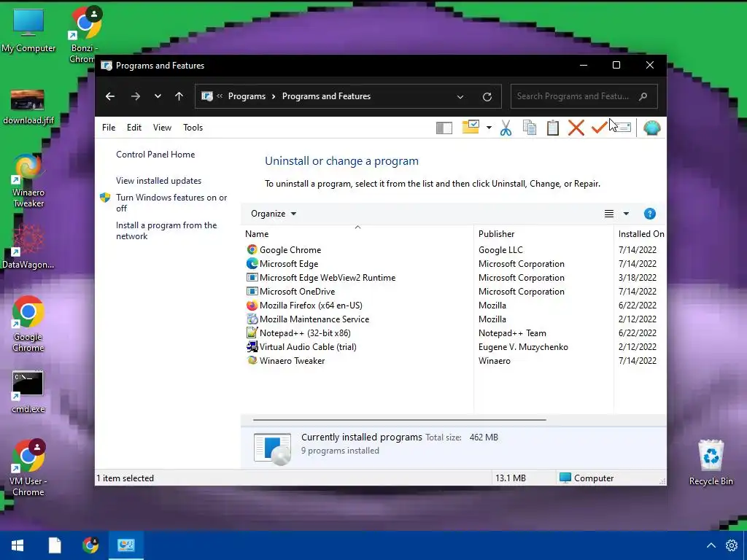The height and width of the screenshot is (560, 747).
Task: Open My Computer desktop icon
Action: point(28,30)
